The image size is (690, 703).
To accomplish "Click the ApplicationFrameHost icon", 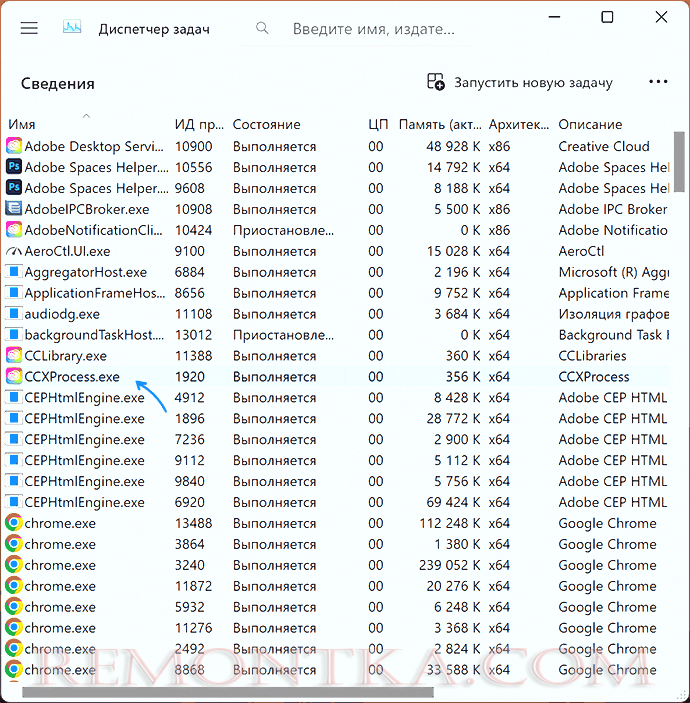I will 14,293.
